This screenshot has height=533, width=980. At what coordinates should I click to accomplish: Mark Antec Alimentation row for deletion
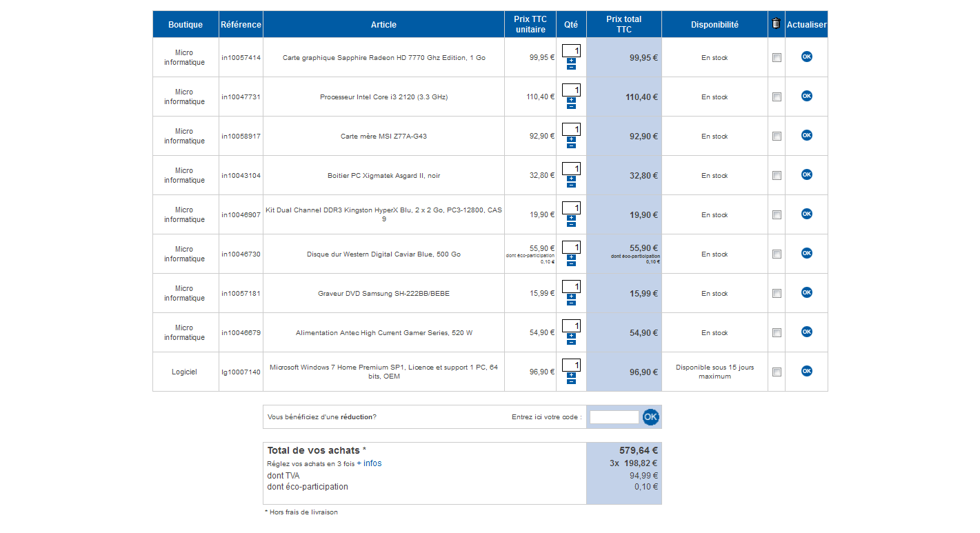coord(777,333)
